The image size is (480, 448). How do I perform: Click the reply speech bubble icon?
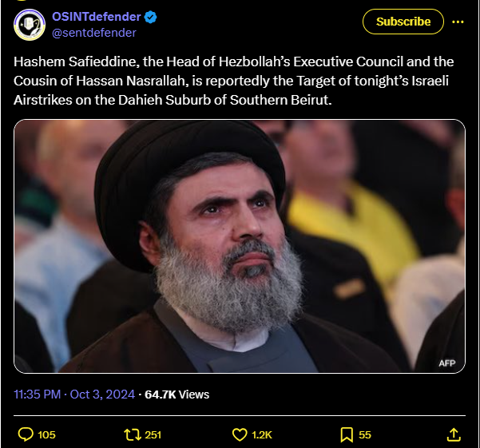pos(25,434)
